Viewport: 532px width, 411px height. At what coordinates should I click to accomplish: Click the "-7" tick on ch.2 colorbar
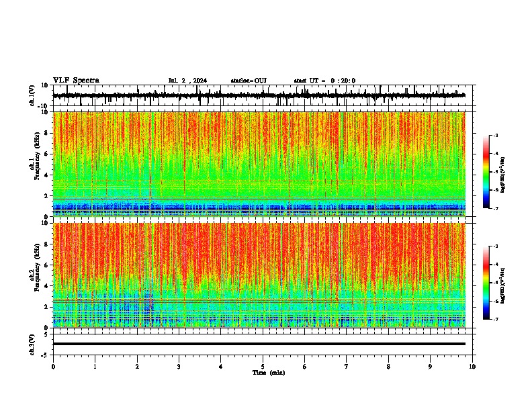pyautogui.click(x=496, y=319)
